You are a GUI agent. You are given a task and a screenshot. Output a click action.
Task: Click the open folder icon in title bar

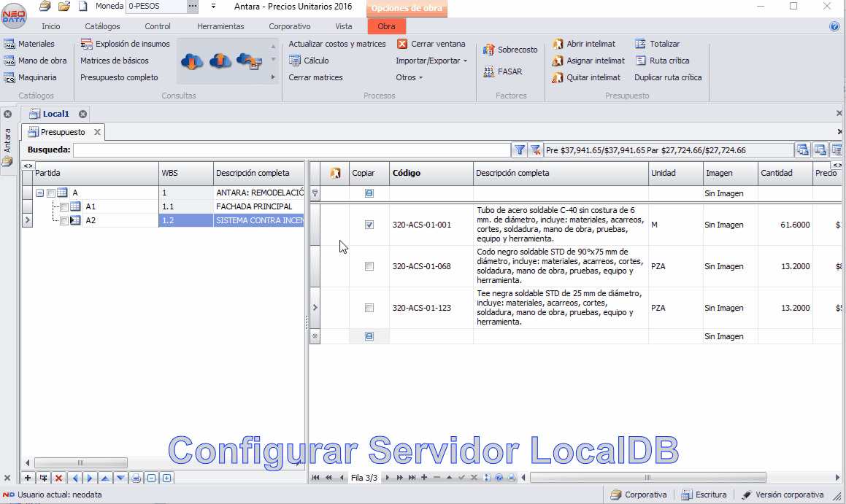[x=64, y=7]
